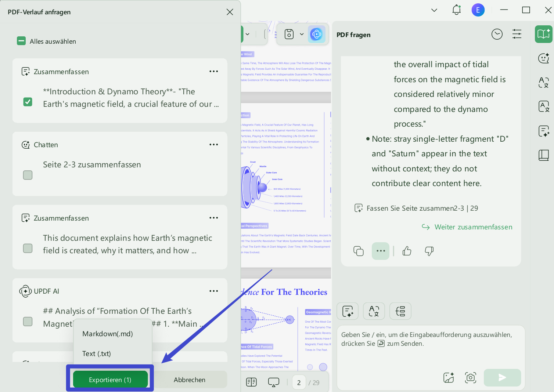
Task: Open the save icon dropdown arrow
Action: click(x=302, y=34)
